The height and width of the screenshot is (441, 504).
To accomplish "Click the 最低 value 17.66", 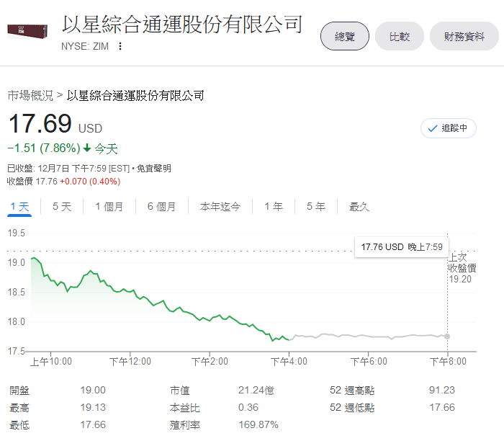I will click(93, 425).
